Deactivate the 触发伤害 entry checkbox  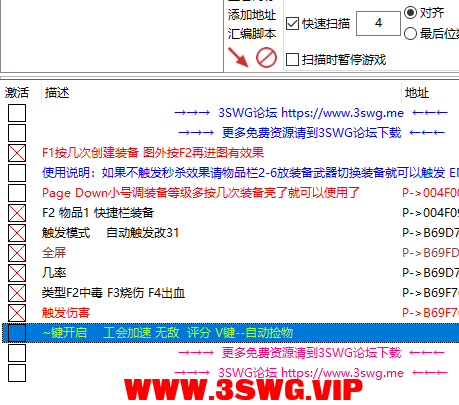click(x=17, y=313)
